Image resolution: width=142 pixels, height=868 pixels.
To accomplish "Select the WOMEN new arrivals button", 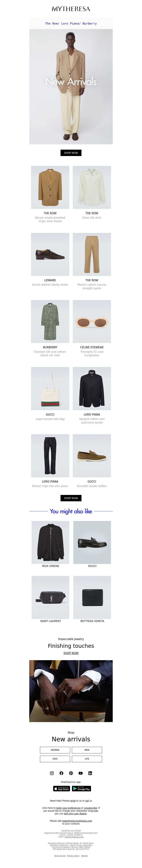I will (x=55, y=750).
